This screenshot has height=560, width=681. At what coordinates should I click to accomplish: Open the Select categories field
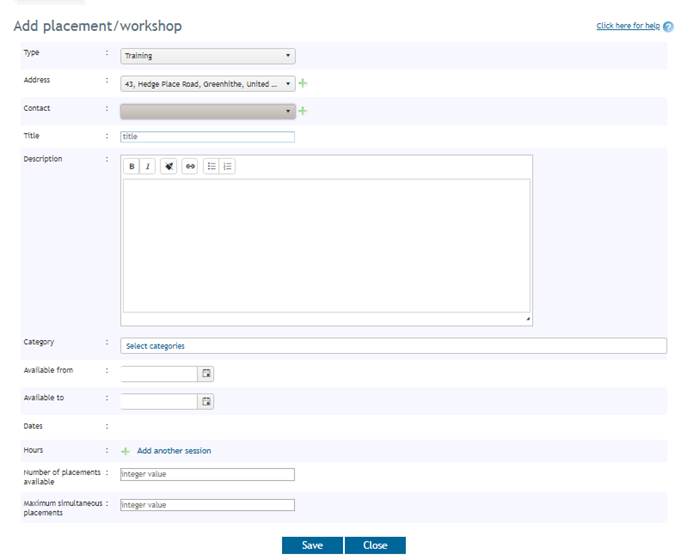(x=393, y=346)
